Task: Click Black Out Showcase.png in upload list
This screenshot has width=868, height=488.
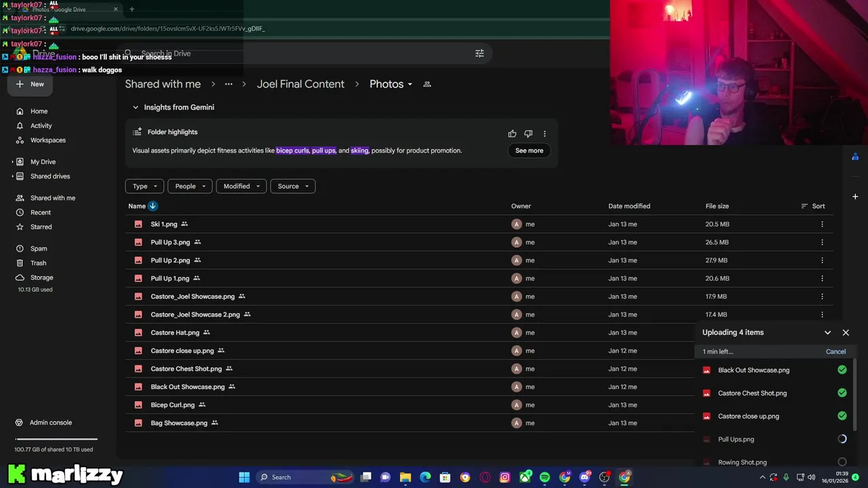Action: [x=753, y=370]
